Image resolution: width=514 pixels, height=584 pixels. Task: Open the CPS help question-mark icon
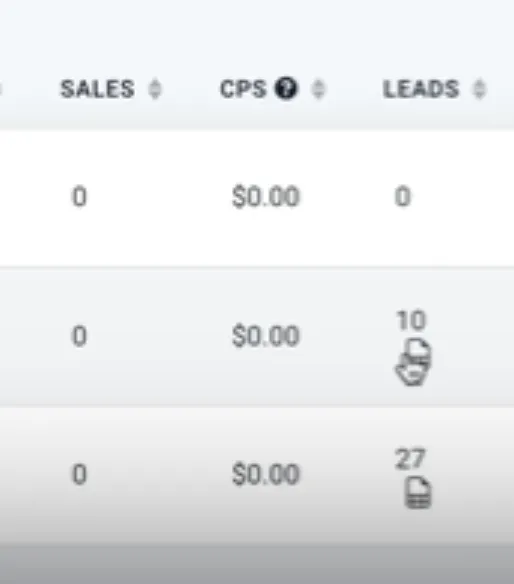[286, 89]
